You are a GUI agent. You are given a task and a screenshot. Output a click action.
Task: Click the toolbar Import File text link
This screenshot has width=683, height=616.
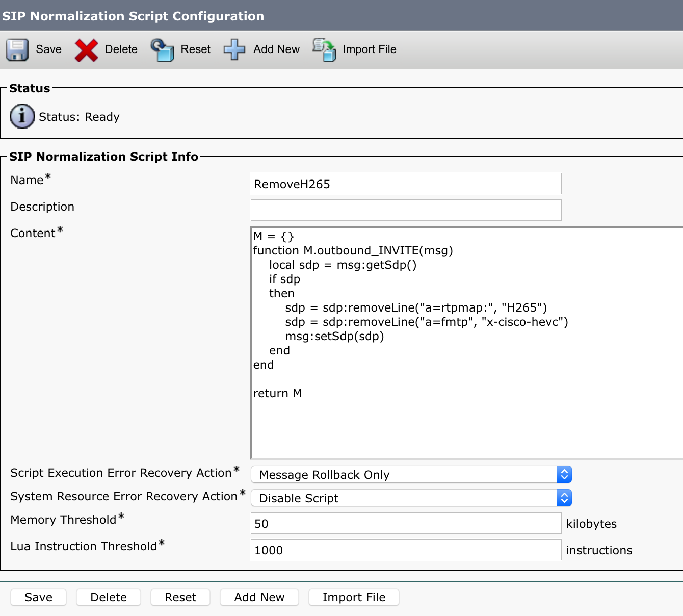[370, 49]
